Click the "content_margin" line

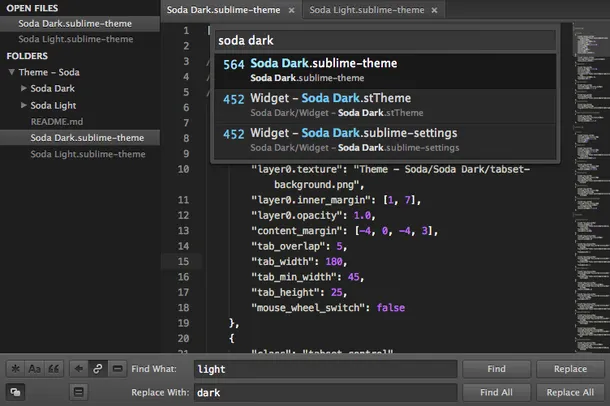pyautogui.click(x=344, y=231)
